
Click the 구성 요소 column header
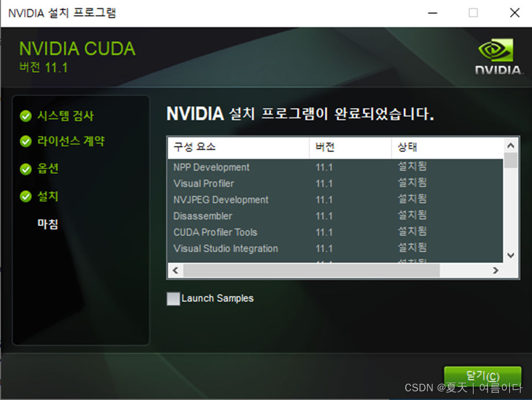pos(238,147)
